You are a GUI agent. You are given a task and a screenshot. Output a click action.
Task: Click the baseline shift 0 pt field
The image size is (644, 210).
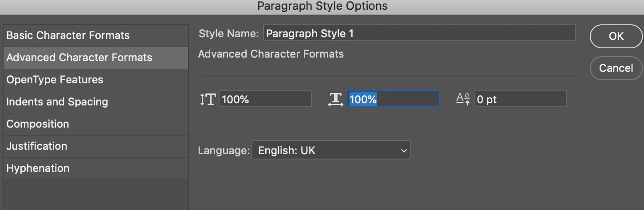click(520, 99)
